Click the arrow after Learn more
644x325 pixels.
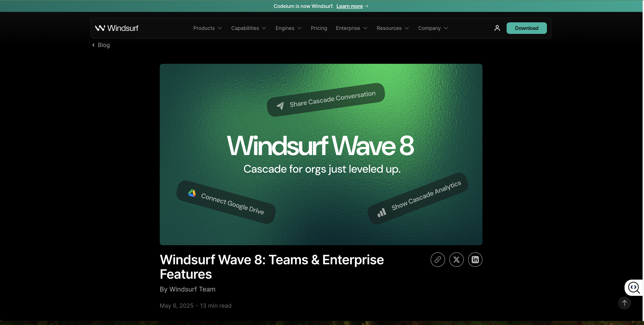[x=366, y=6]
